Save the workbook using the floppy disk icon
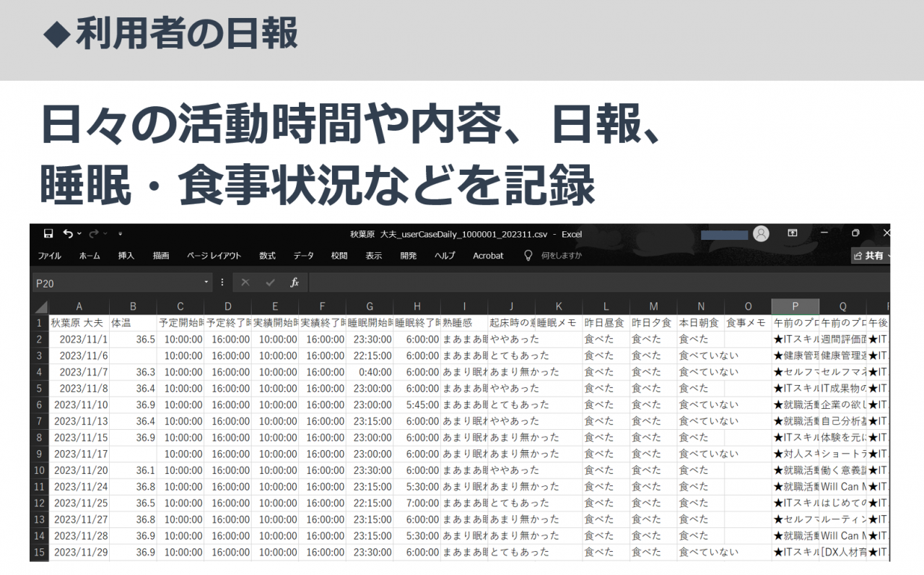Screen dimensions: 924x575 (x=48, y=234)
